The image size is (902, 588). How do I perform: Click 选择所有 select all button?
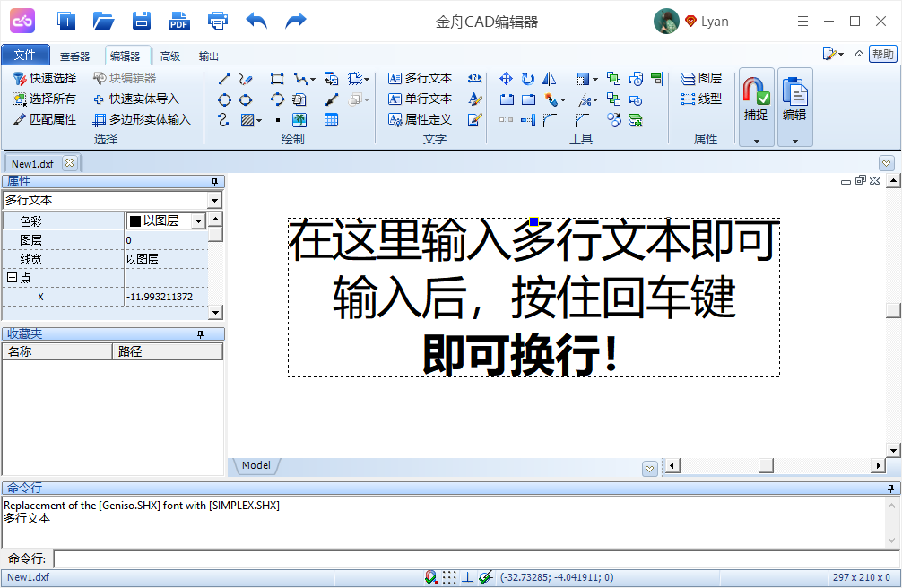click(44, 99)
